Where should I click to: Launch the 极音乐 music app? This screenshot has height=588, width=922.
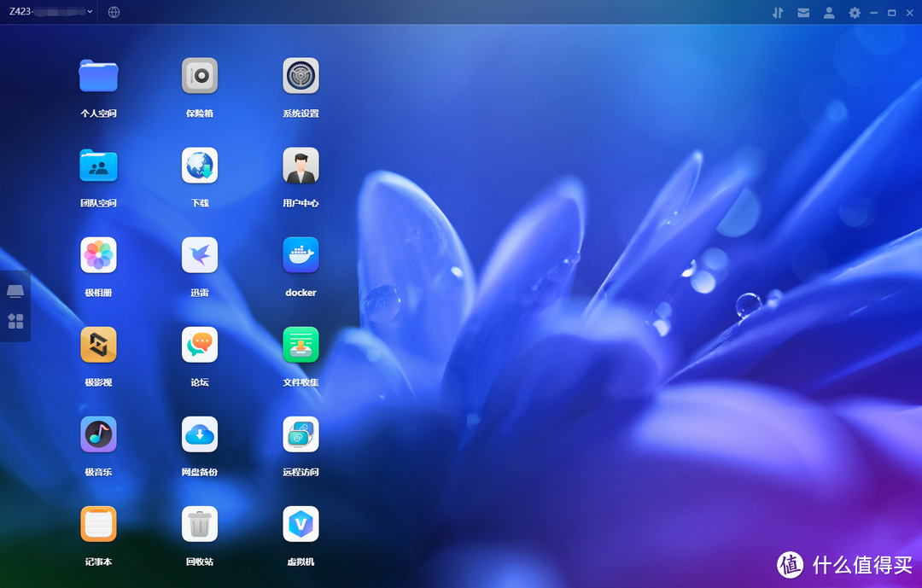tap(98, 434)
